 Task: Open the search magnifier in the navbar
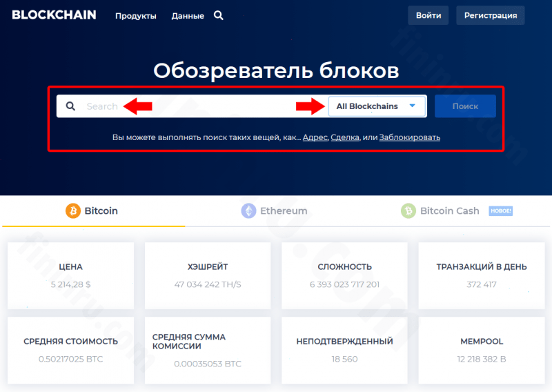click(219, 15)
